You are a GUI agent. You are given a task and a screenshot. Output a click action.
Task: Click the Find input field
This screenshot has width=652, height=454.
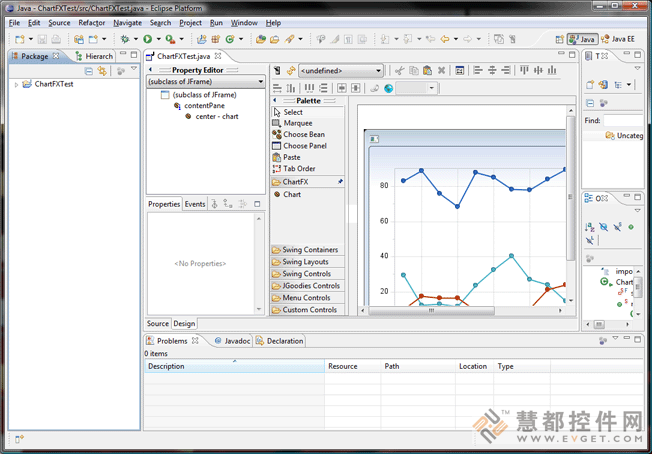(x=623, y=121)
